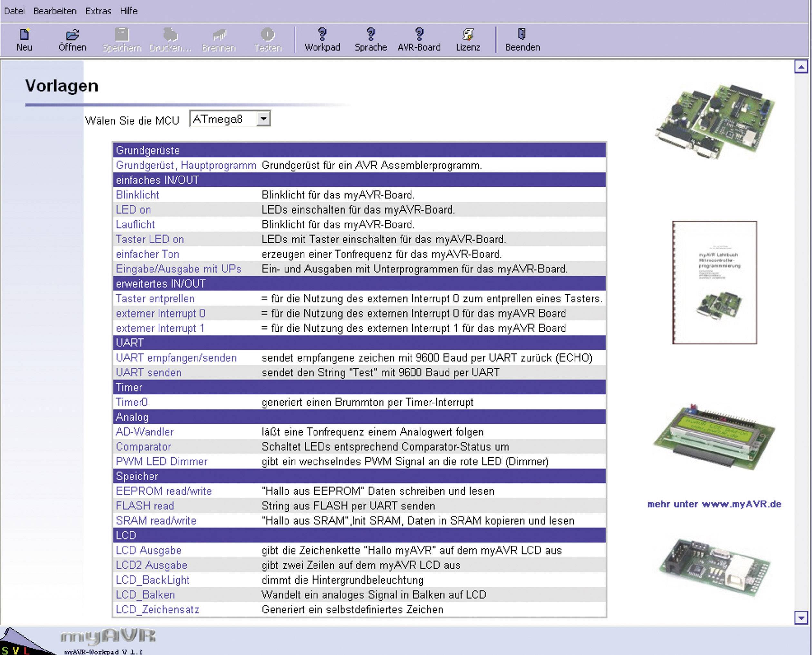This screenshot has width=812, height=655.
Task: Open the PWM LED Dimmer template
Action: [x=161, y=461]
